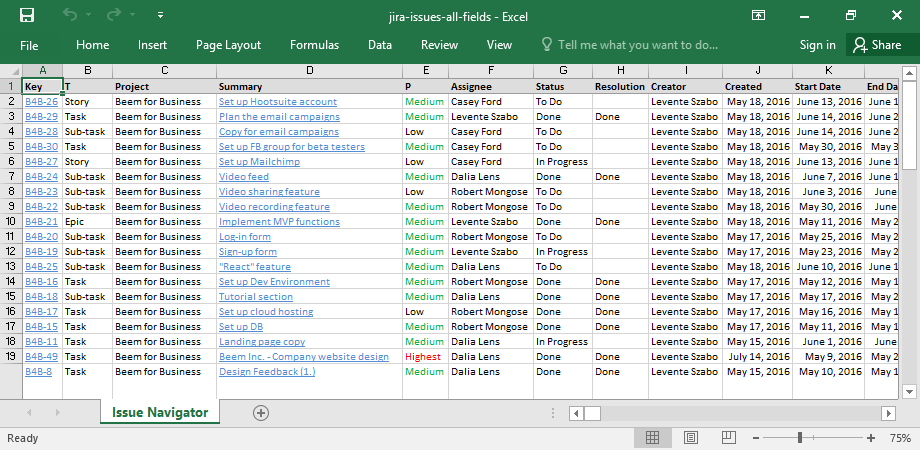Open 'Set up Dev Environment' link
920x450 pixels.
pos(275,281)
